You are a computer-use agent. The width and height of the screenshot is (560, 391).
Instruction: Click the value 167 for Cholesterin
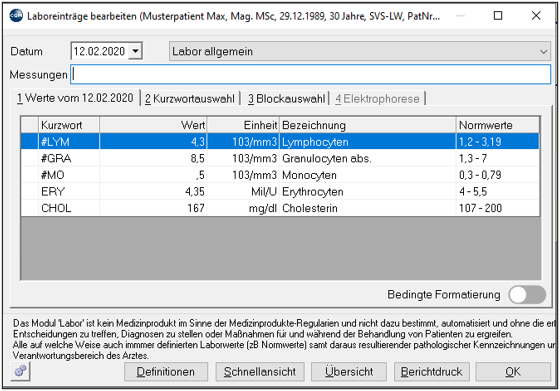[196, 208]
